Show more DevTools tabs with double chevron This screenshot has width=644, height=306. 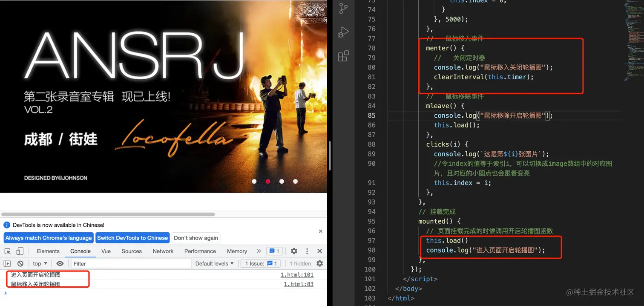point(259,251)
